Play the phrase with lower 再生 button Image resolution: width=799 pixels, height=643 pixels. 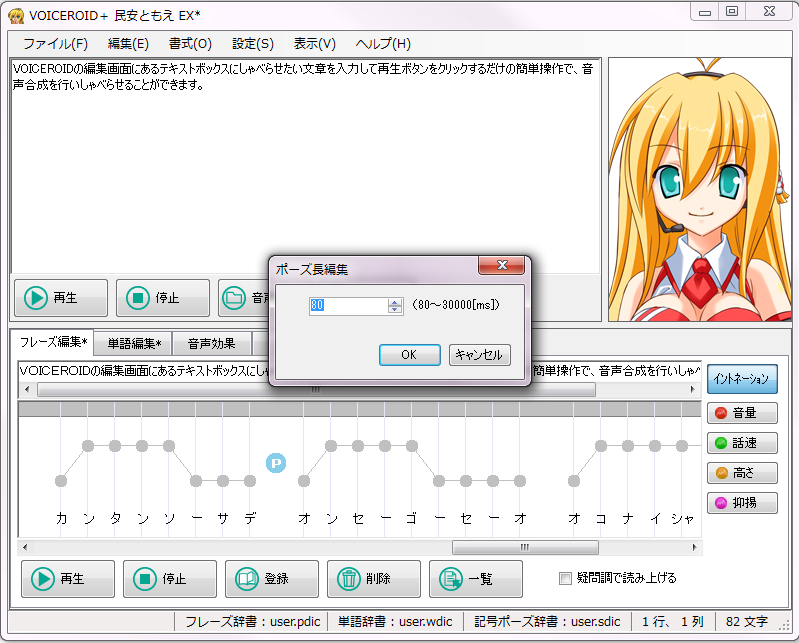click(x=68, y=579)
